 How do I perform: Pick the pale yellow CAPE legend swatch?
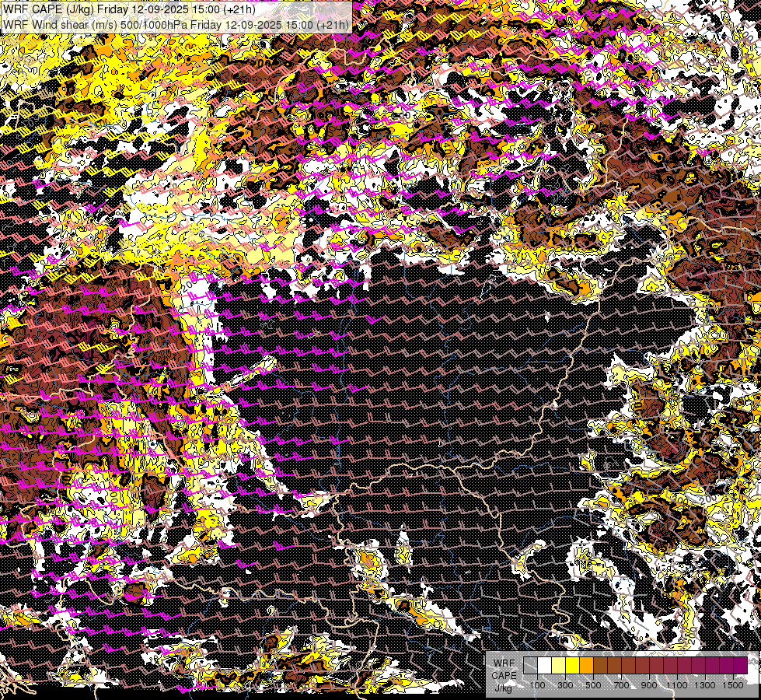559,665
